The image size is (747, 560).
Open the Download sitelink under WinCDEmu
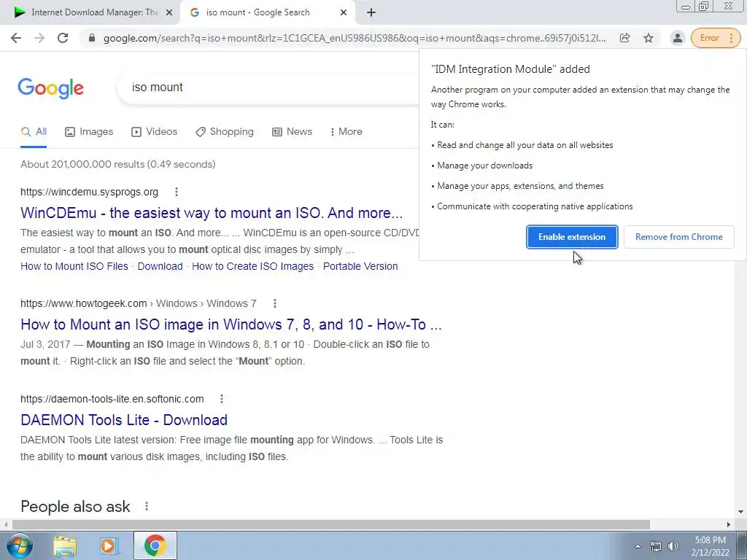pos(160,266)
